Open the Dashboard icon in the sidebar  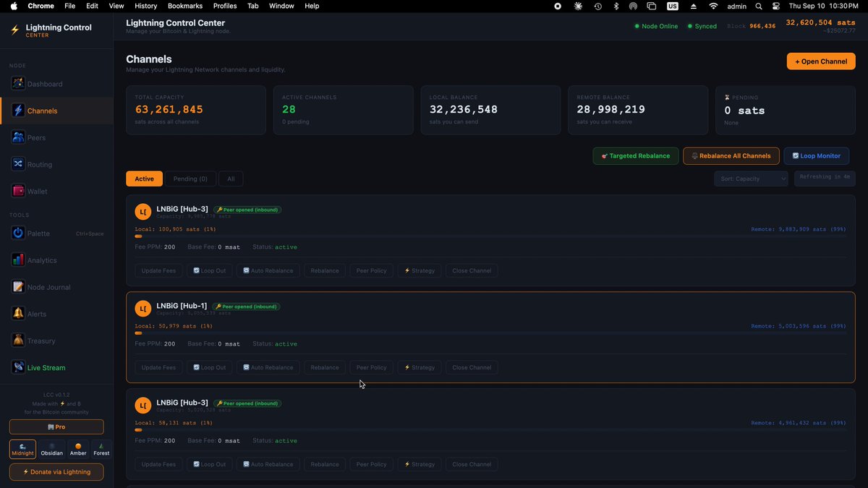[x=18, y=84]
